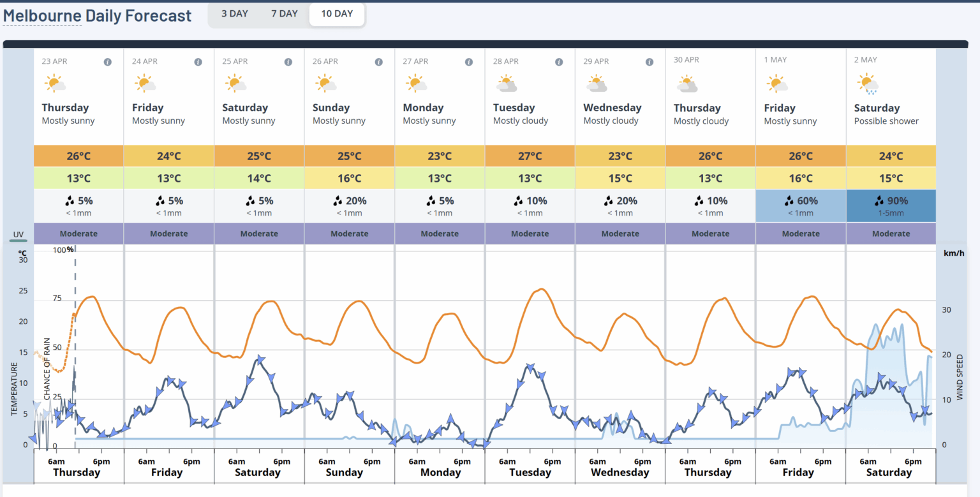Click the UV label on the left axis

(17, 235)
